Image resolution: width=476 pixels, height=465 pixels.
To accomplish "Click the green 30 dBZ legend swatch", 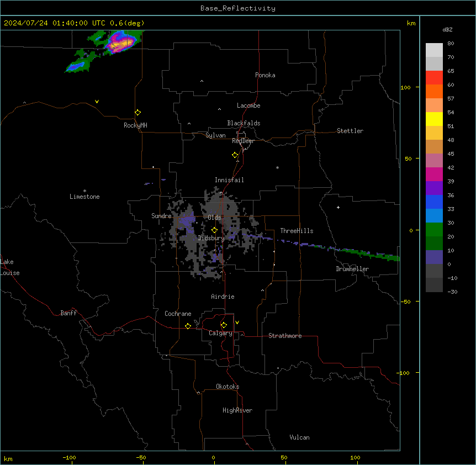I will coord(434,230).
